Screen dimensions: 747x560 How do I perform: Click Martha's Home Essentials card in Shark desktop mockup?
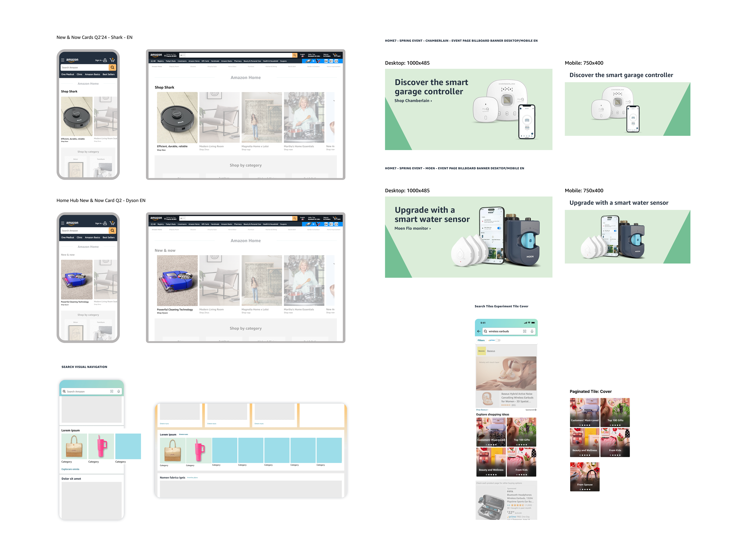pyautogui.click(x=304, y=117)
